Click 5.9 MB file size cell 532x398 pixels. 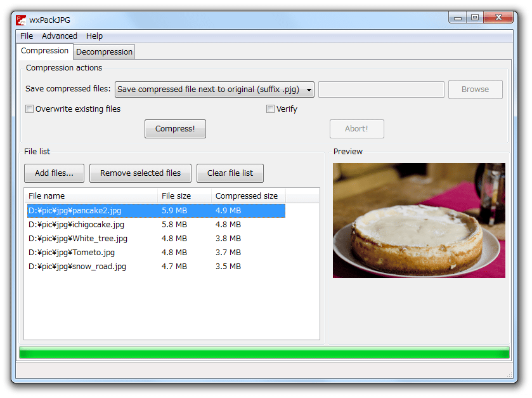click(x=174, y=211)
